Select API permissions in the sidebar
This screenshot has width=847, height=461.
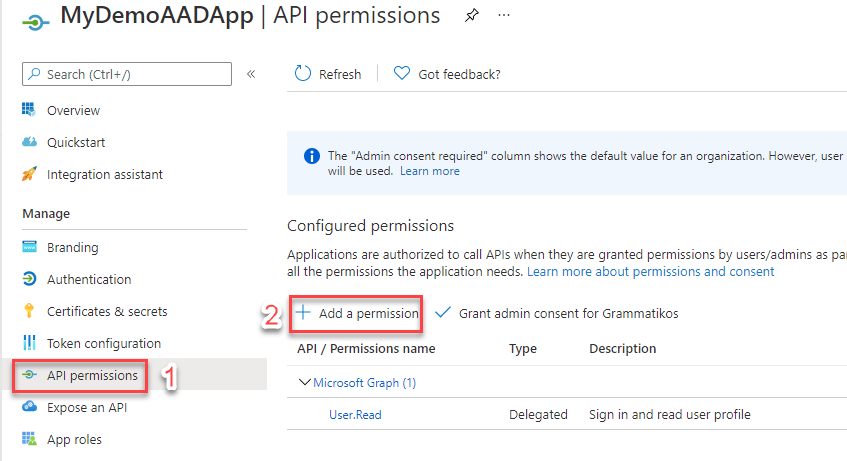tap(92, 375)
